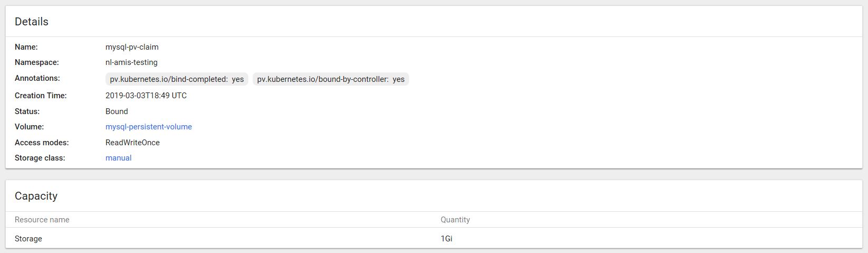Open the manual storage class link

(118, 158)
